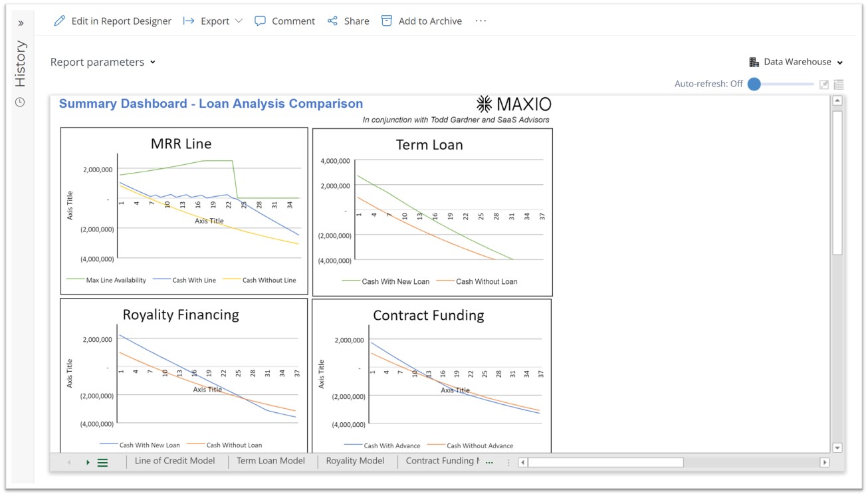Open the Export dropdown arrow
The image size is (868, 496).
click(239, 21)
